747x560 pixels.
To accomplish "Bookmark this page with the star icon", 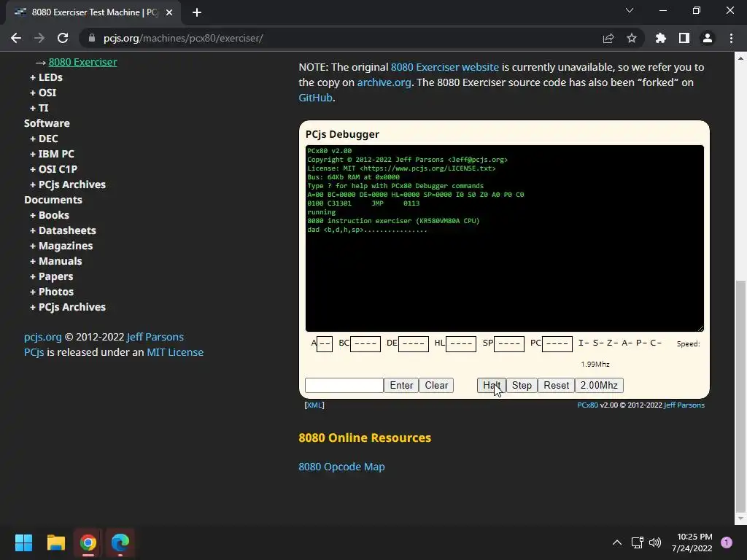I will (x=632, y=38).
